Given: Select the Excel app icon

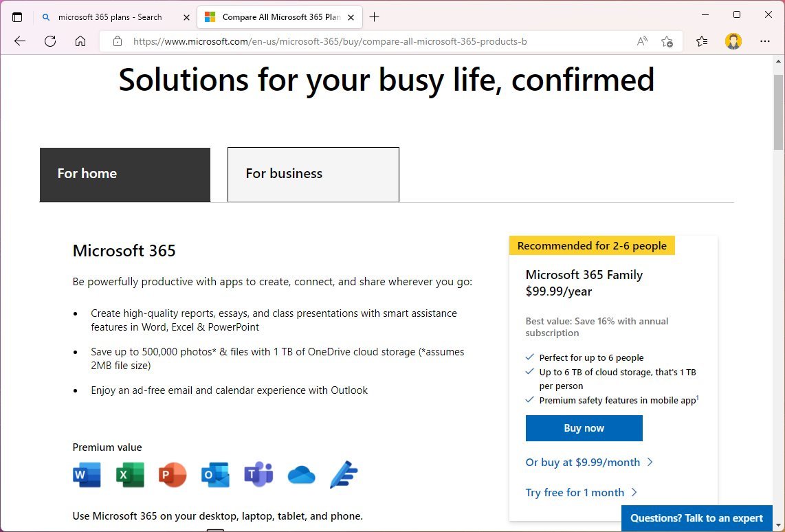Looking at the screenshot, I should click(x=130, y=474).
